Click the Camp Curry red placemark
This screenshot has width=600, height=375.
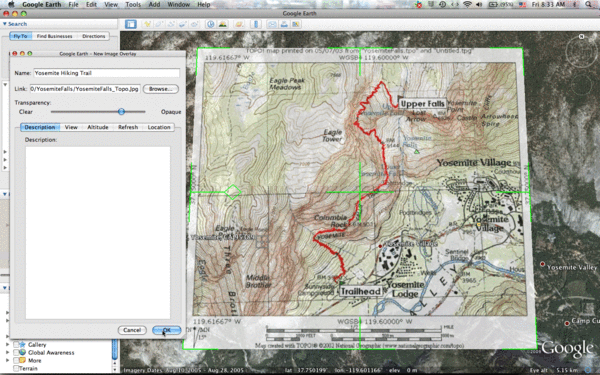coord(567,323)
